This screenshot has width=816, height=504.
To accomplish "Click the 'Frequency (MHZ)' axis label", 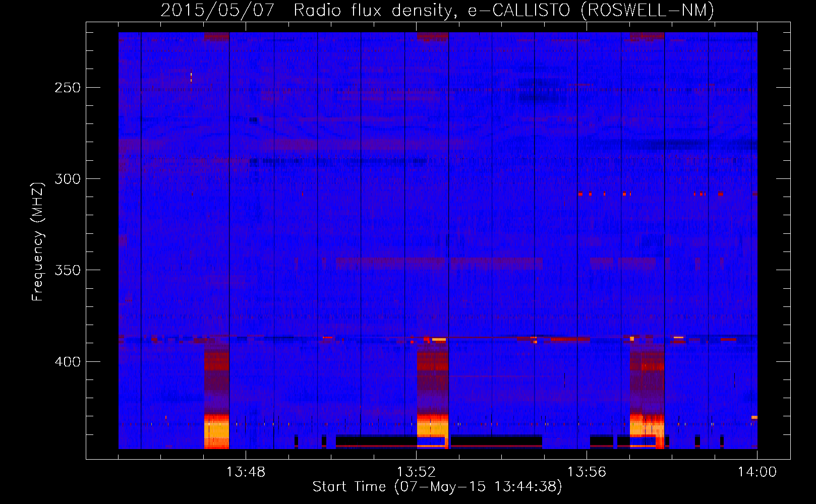I will (38, 242).
